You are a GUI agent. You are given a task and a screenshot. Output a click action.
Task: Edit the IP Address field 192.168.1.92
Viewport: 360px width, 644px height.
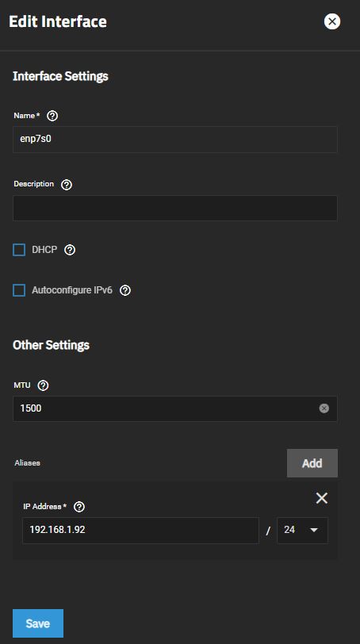141,531
